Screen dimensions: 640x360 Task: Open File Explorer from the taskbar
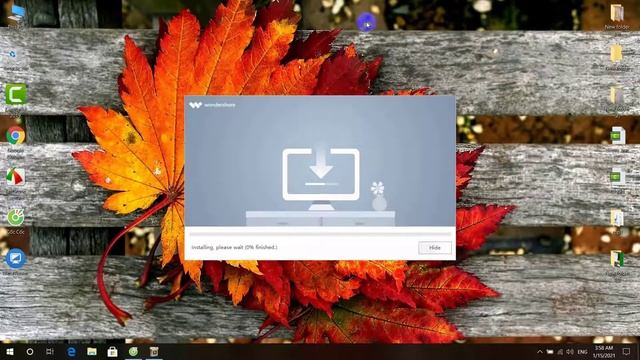coord(92,351)
